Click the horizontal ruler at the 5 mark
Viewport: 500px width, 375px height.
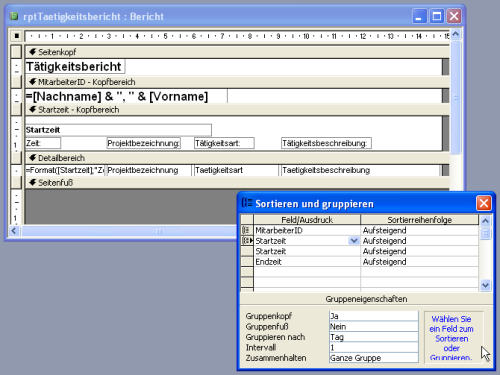[165, 36]
